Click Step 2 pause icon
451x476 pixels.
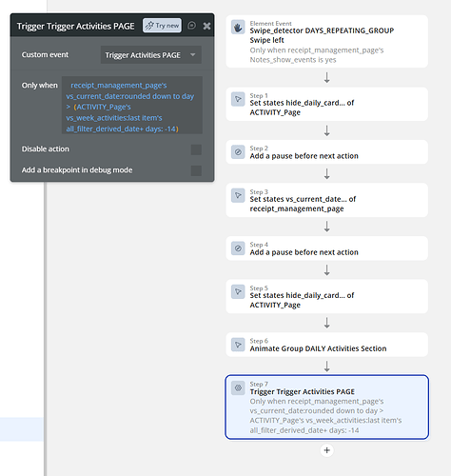238,152
